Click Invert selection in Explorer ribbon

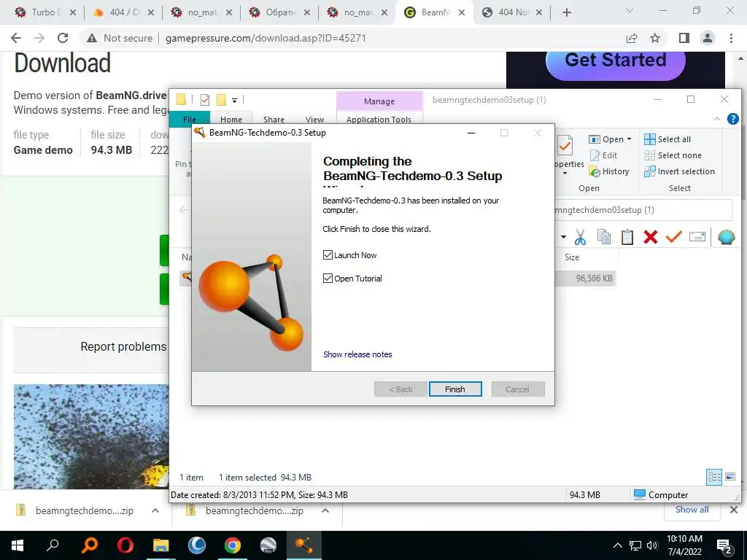point(679,171)
